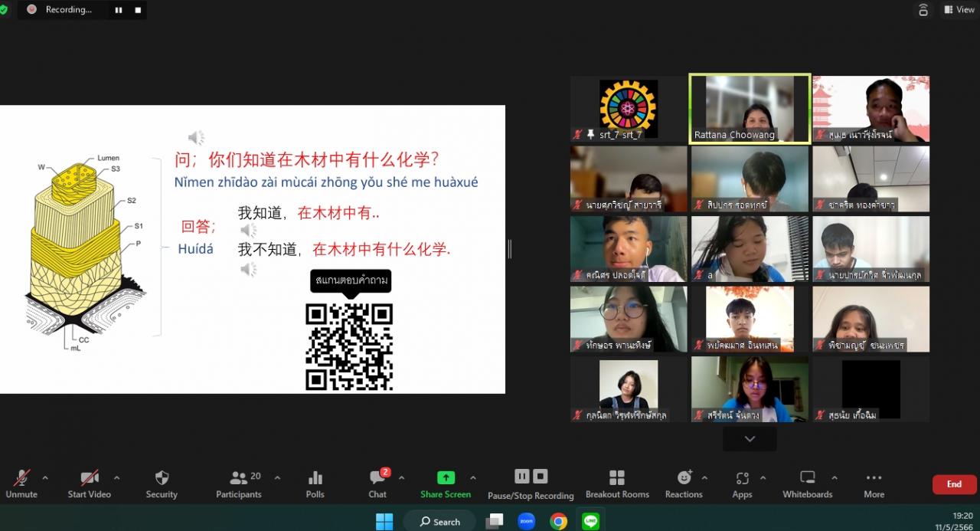The height and width of the screenshot is (531, 980).
Task: Start Video with the camera button
Action: point(90,484)
